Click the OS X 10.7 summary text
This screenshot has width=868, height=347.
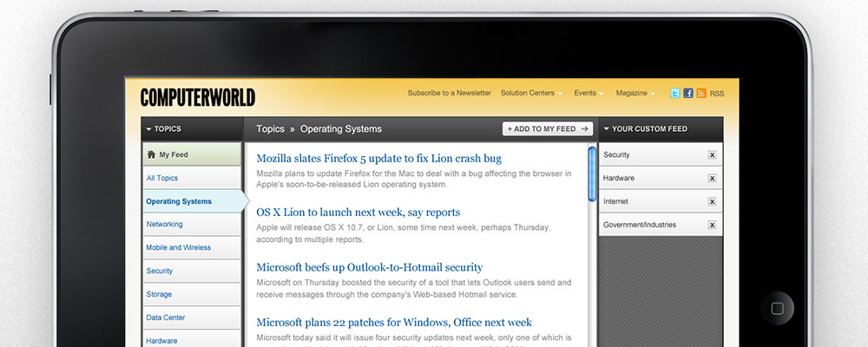404,233
